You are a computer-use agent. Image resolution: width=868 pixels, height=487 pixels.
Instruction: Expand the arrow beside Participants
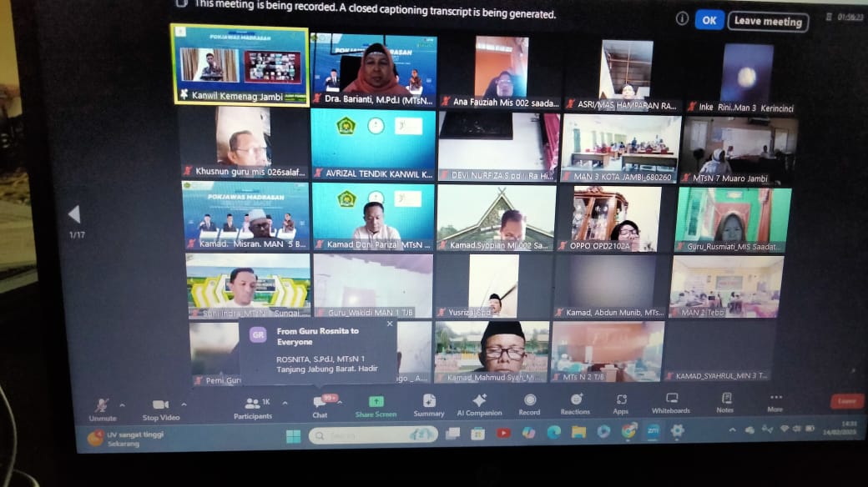(x=285, y=404)
